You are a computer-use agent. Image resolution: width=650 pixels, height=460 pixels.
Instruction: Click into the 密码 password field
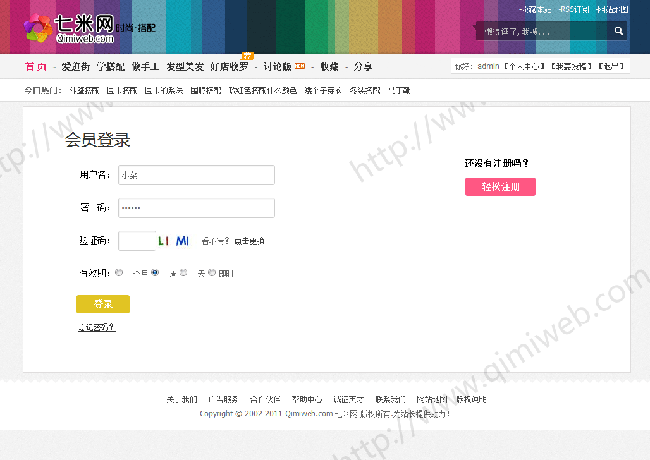[x=196, y=208]
